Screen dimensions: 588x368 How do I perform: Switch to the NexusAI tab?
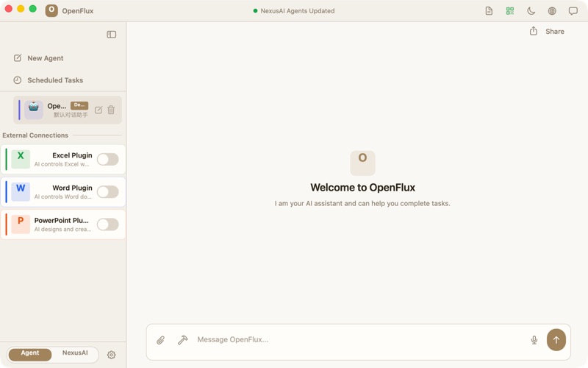point(75,353)
